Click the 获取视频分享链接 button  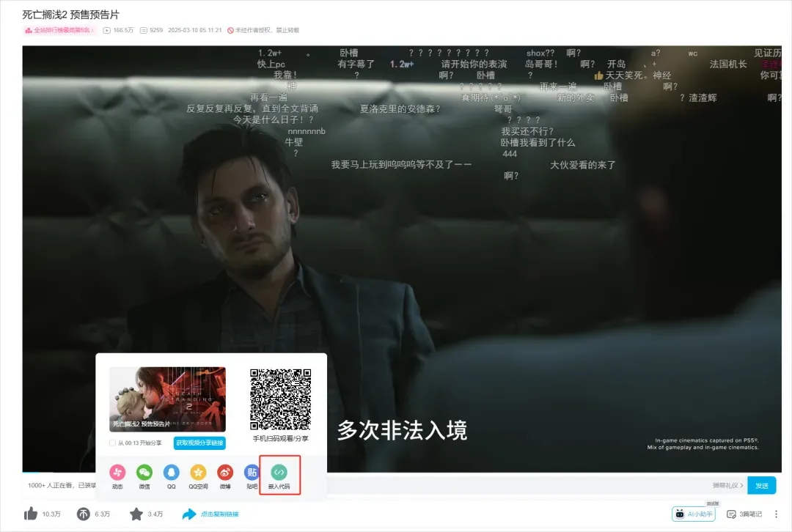199,443
